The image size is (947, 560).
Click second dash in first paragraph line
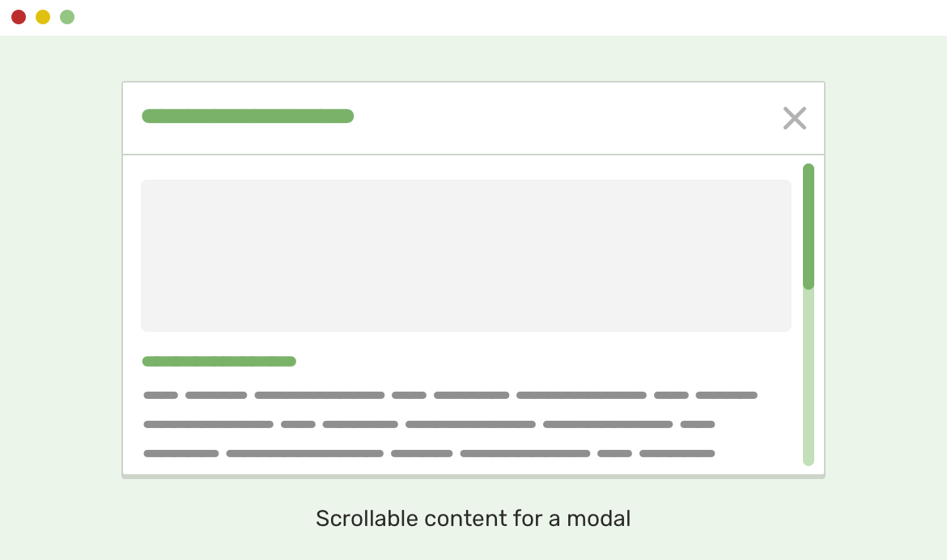pos(215,395)
